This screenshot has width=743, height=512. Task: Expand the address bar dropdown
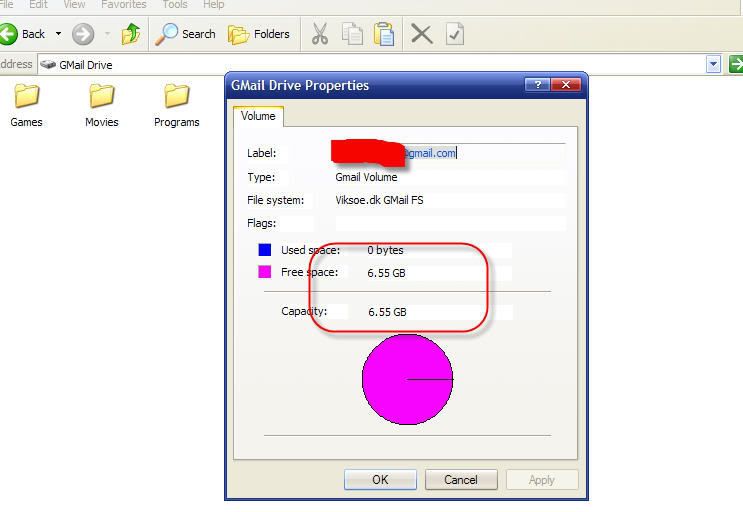pyautogui.click(x=713, y=64)
